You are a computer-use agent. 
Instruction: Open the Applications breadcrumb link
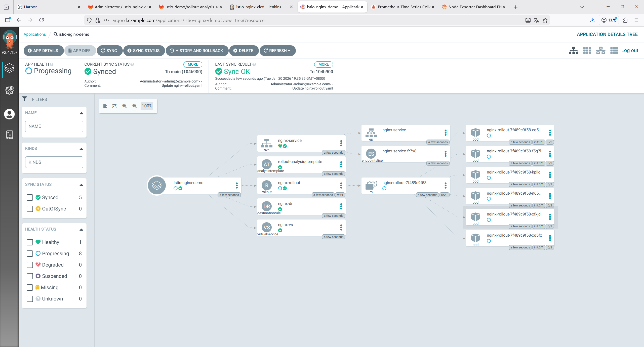click(35, 34)
